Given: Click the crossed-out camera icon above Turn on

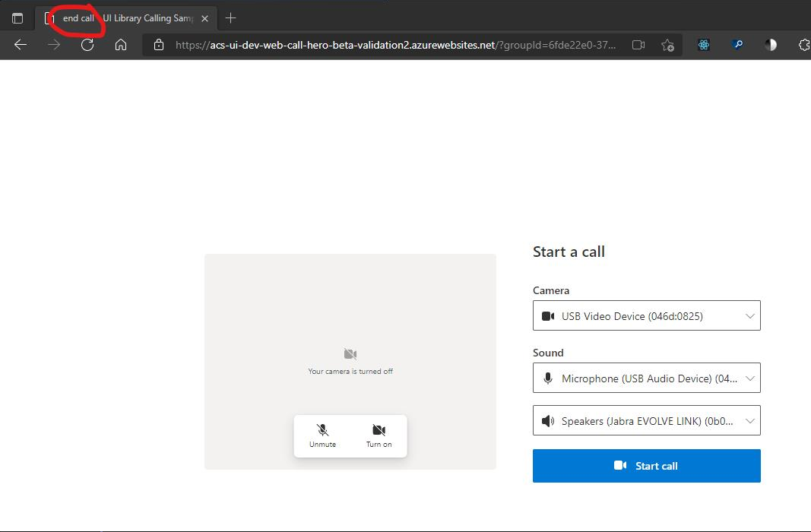Looking at the screenshot, I should coord(379,429).
